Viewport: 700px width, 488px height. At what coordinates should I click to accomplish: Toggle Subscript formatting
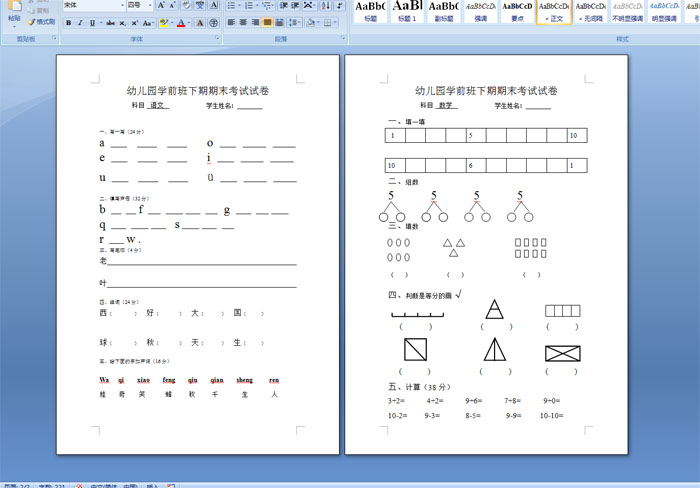coord(122,23)
